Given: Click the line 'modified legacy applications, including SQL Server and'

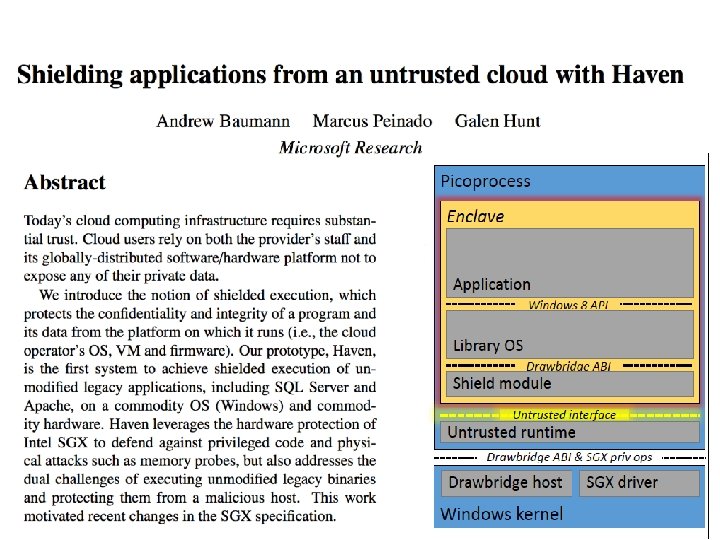Looking at the screenshot, I should [x=200, y=388].
